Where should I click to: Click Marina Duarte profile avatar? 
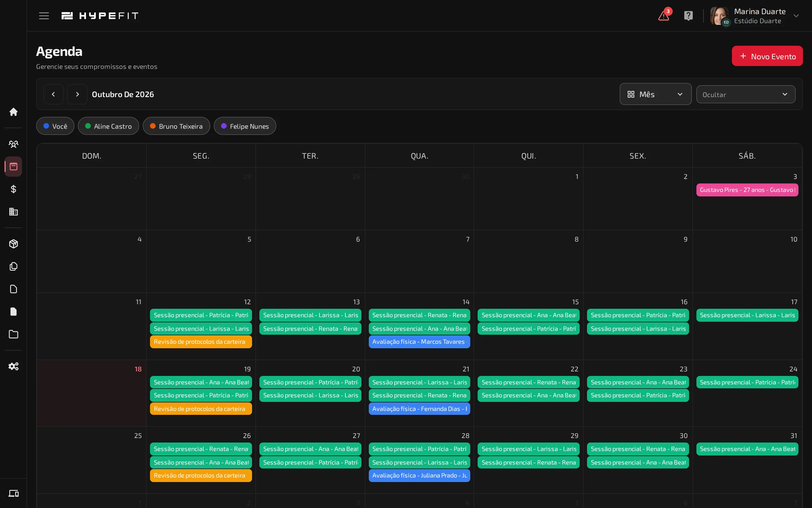(720, 16)
